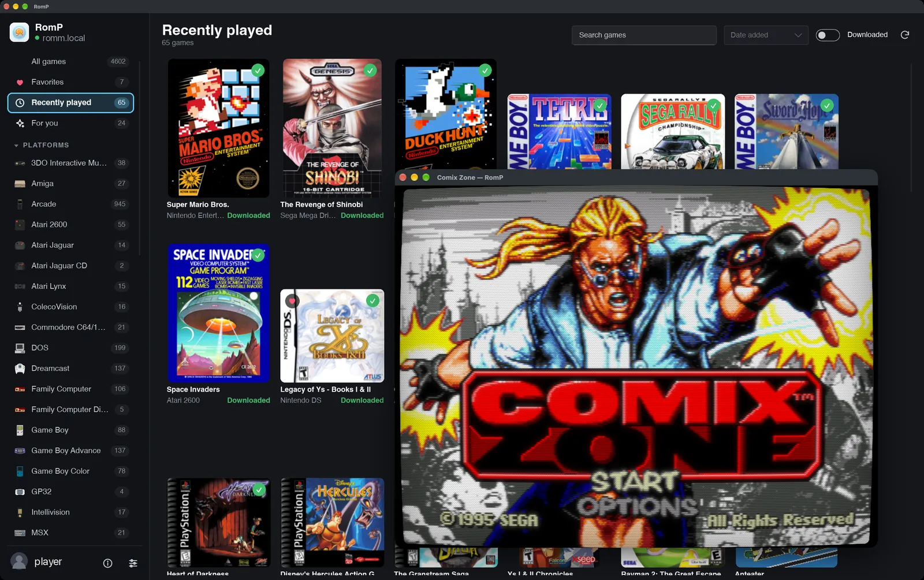This screenshot has height=580, width=924.
Task: Click the DOS platform icon
Action: point(20,348)
